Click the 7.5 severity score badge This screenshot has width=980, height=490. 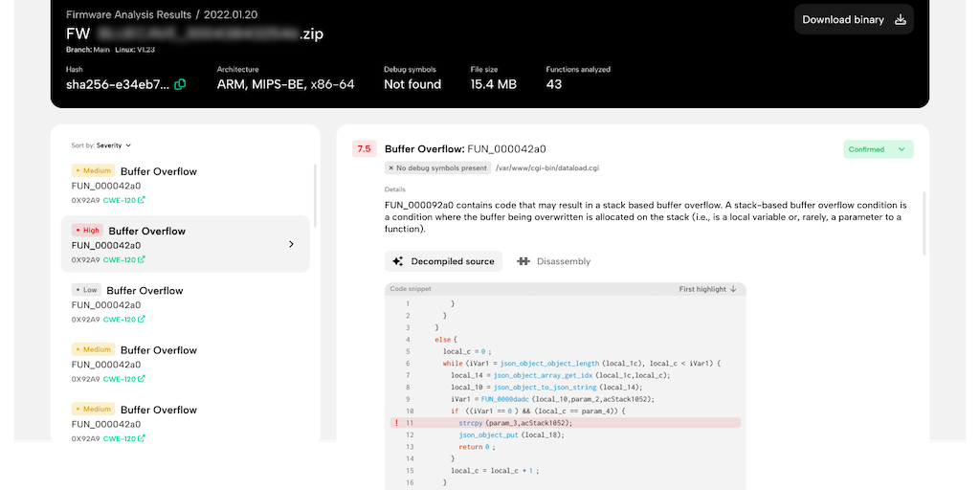point(364,149)
